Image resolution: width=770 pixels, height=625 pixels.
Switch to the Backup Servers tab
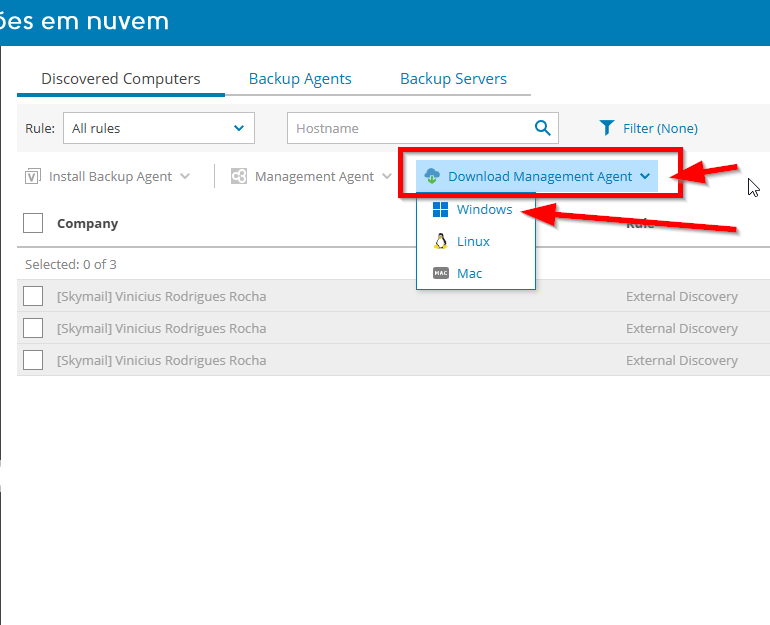coord(453,79)
